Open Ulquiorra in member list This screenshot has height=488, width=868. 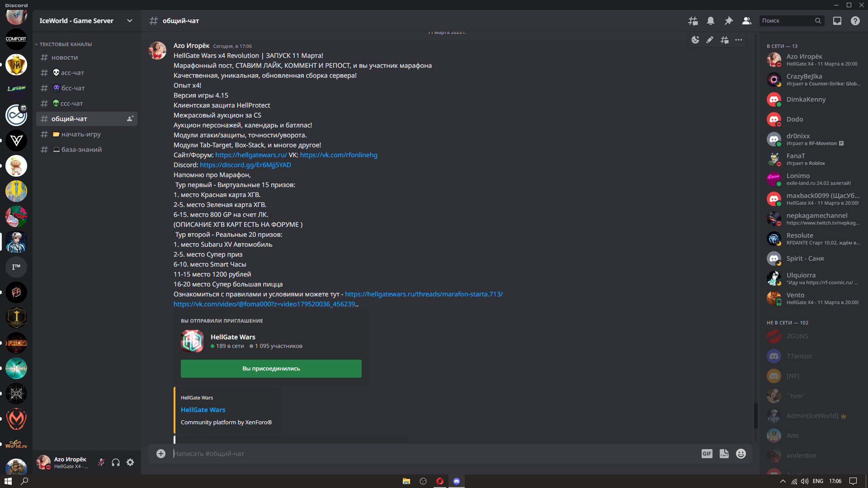pos(814,278)
